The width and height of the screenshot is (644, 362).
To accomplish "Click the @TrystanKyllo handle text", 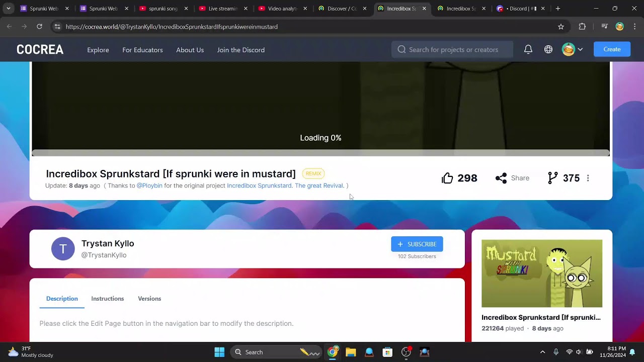I will tap(104, 255).
